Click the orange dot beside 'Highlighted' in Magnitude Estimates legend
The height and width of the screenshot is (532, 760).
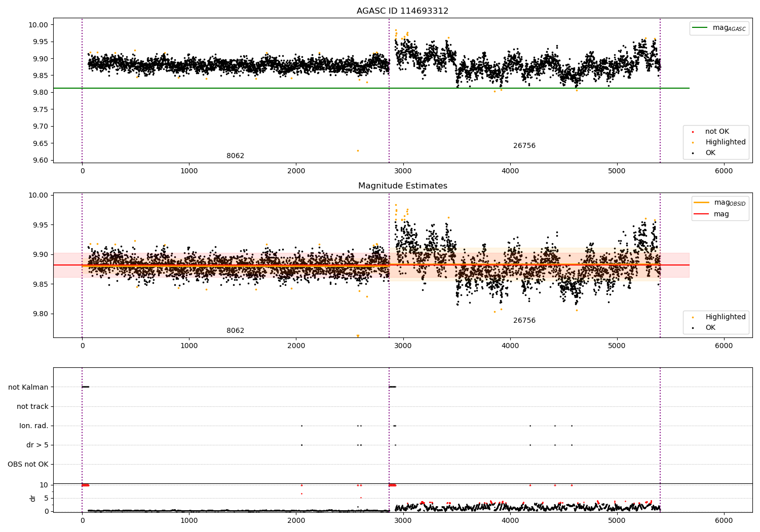[x=693, y=317]
